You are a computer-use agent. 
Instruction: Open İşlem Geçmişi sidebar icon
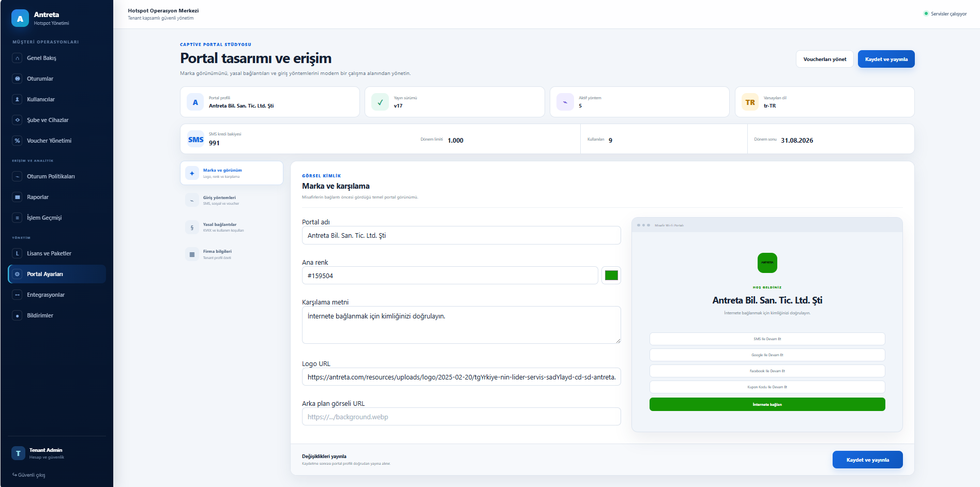click(18, 218)
